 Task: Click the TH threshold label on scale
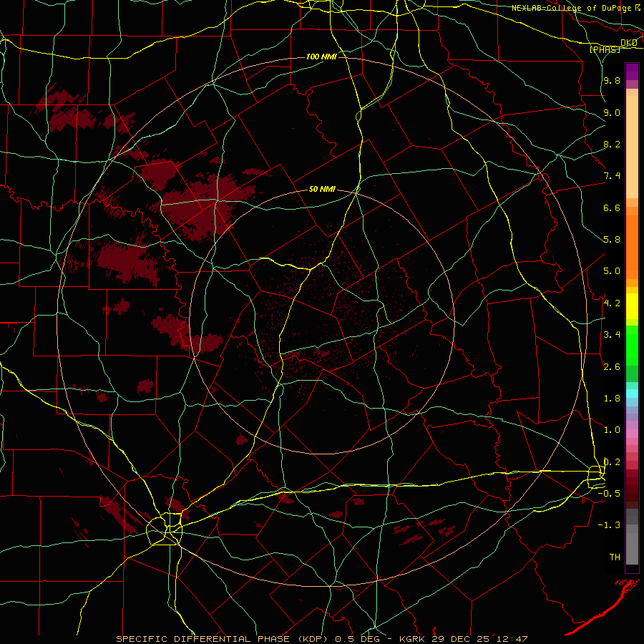pyautogui.click(x=615, y=557)
